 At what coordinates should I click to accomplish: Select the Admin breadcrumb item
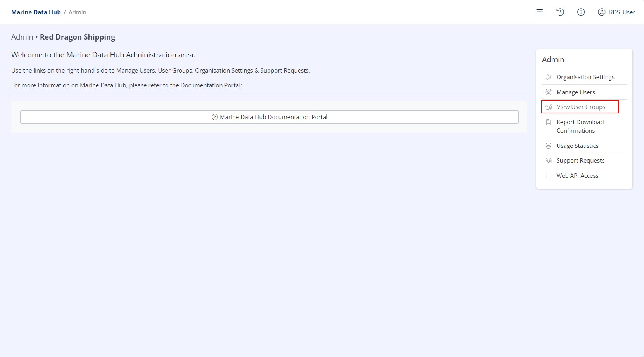(x=78, y=12)
